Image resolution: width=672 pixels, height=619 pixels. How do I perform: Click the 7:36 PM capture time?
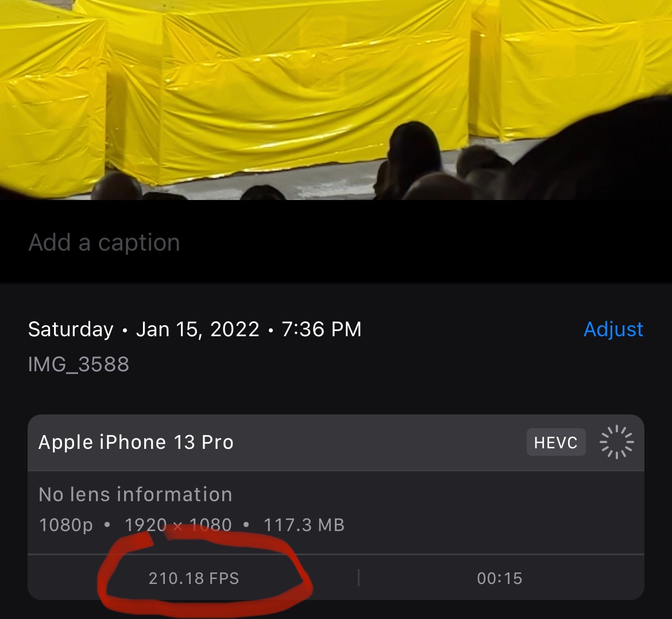[x=322, y=329]
